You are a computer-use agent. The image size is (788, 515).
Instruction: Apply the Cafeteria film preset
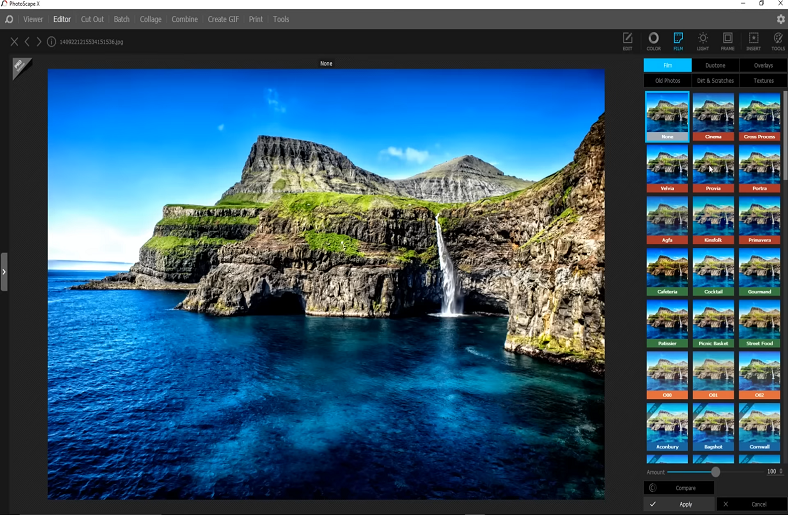[667, 272]
